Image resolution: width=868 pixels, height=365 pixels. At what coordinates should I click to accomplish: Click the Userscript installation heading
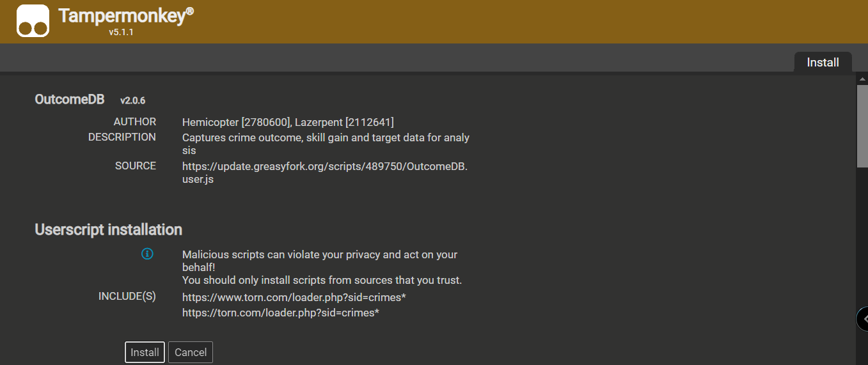109,229
